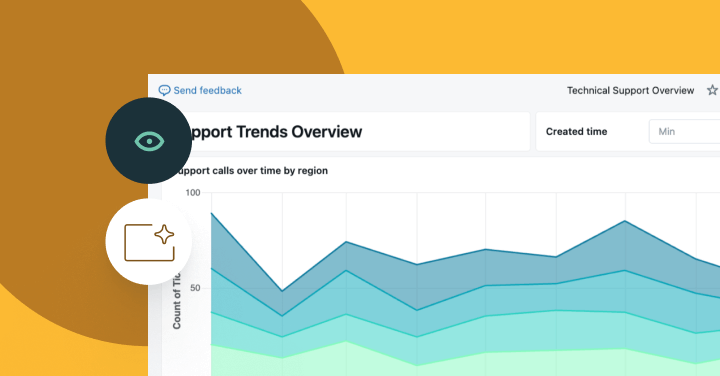The height and width of the screenshot is (376, 720).
Task: Click the 50 label on the y-axis
Action: tap(195, 288)
